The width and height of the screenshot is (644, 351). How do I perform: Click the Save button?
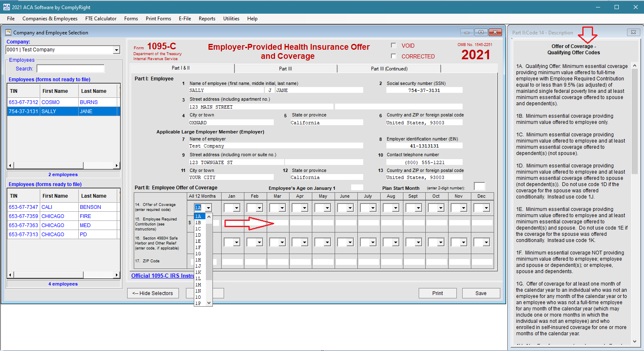click(x=481, y=293)
